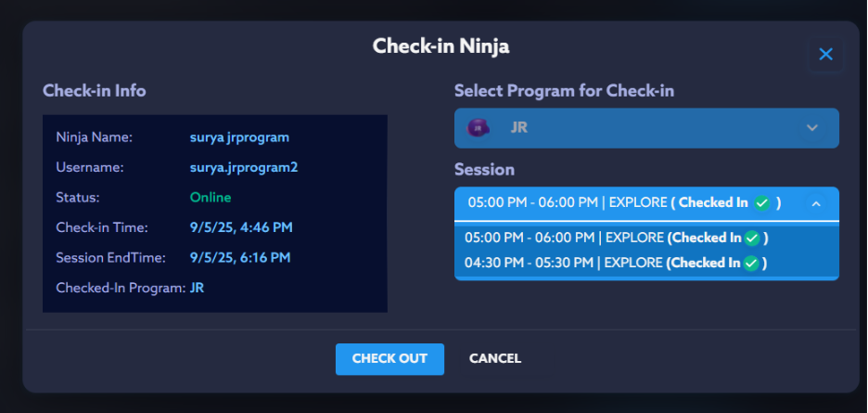868x413 pixels.
Task: Choose the 05:00 PM - 06:00 PM list option
Action: click(616, 238)
